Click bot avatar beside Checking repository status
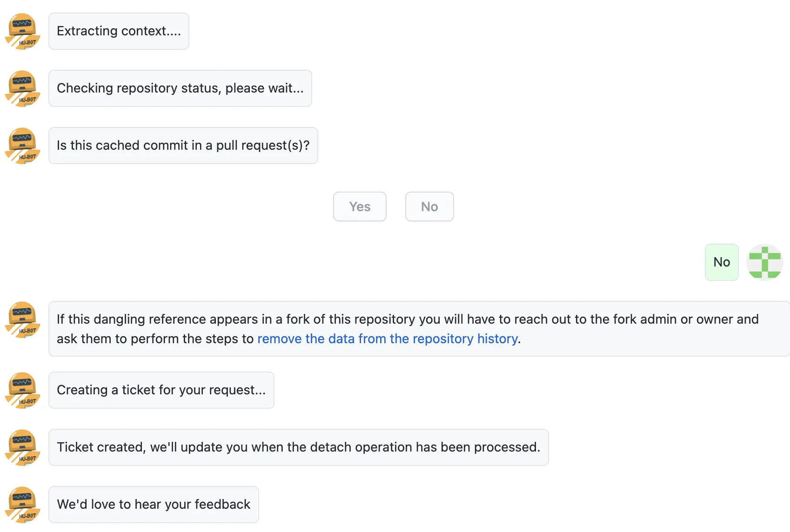The width and height of the screenshot is (790, 532). (22, 88)
